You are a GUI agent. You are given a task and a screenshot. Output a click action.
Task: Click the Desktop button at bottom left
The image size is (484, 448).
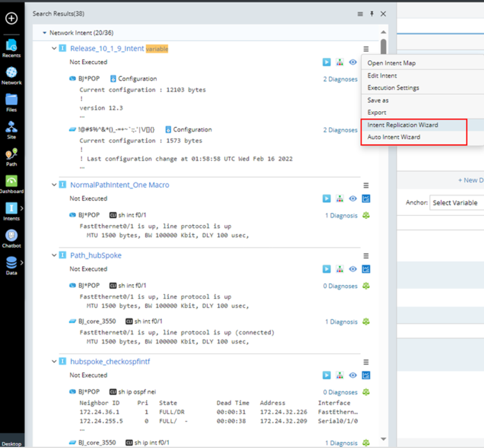[12, 444]
